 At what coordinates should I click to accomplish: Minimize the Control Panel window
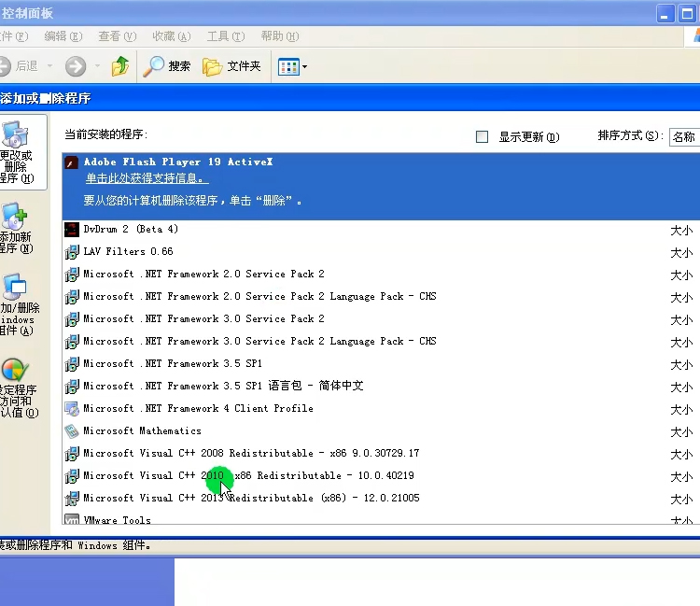[x=665, y=14]
